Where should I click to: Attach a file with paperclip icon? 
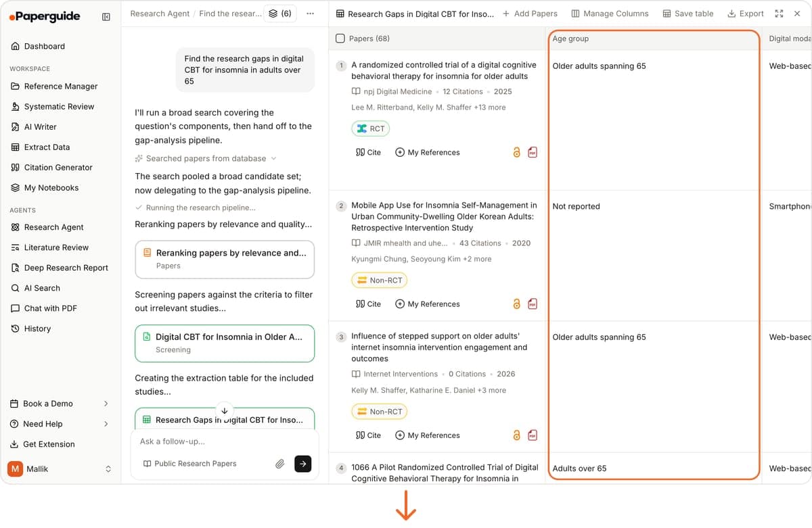[x=279, y=464]
